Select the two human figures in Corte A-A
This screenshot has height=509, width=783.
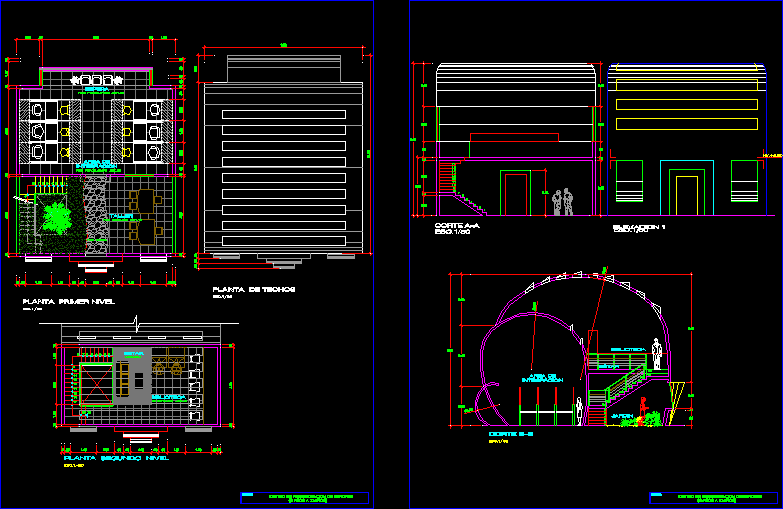562,202
